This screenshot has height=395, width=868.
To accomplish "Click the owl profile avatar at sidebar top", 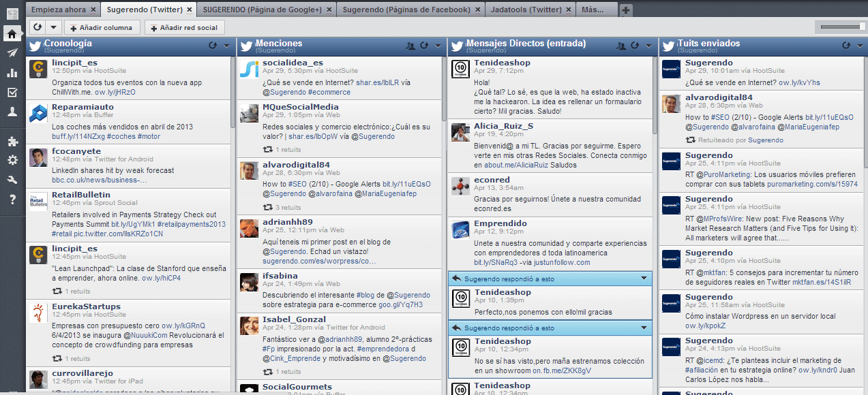I will pos(12,14).
